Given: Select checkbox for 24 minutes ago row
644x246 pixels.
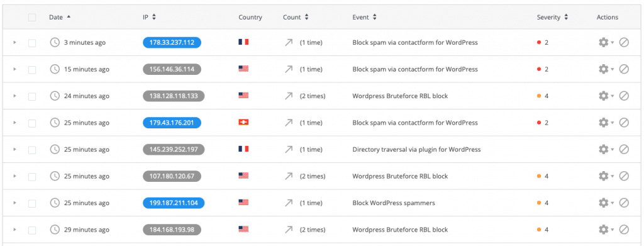Looking at the screenshot, I should (32, 96).
